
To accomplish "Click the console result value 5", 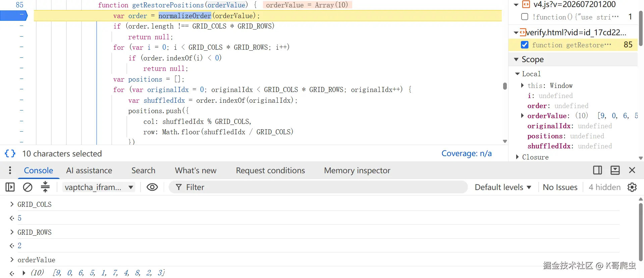I will tap(19, 218).
